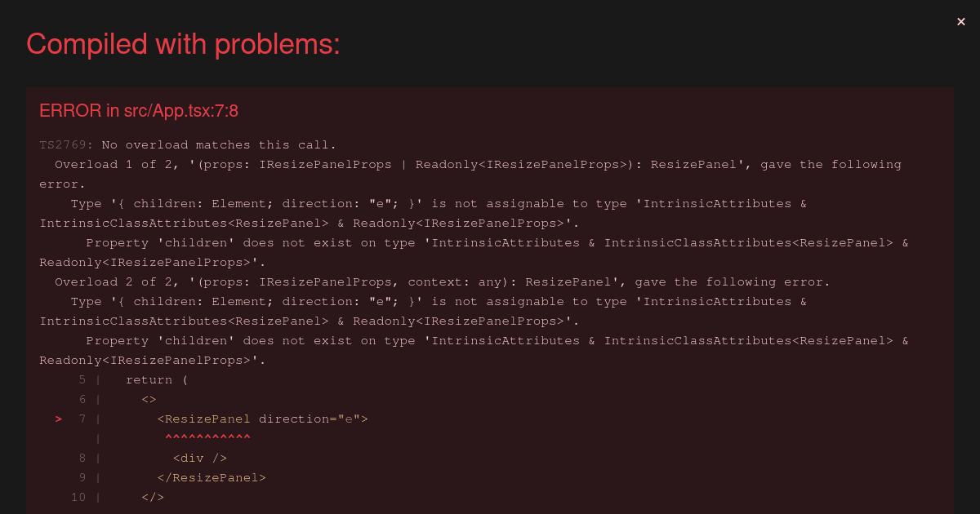This screenshot has width=980, height=514.
Task: Click line number 10 in the snippet
Action: (78, 497)
